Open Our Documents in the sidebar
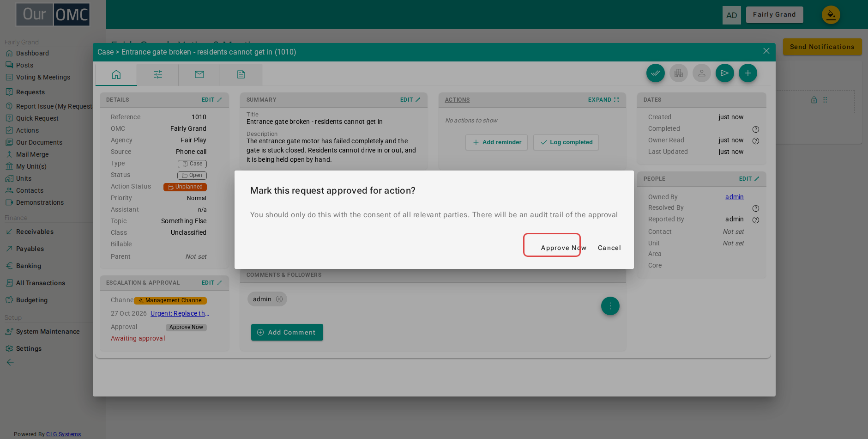Viewport: 868px width, 439px height. click(39, 142)
